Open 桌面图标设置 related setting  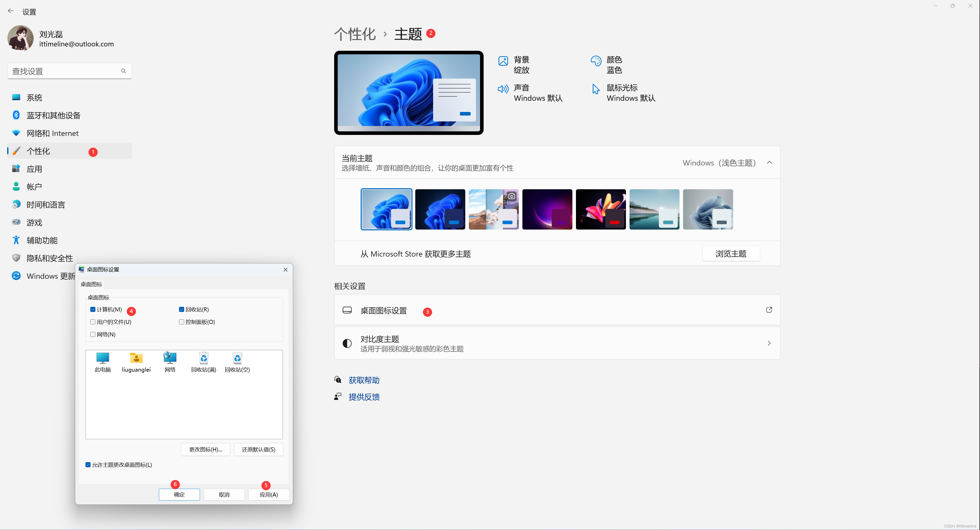[557, 310]
